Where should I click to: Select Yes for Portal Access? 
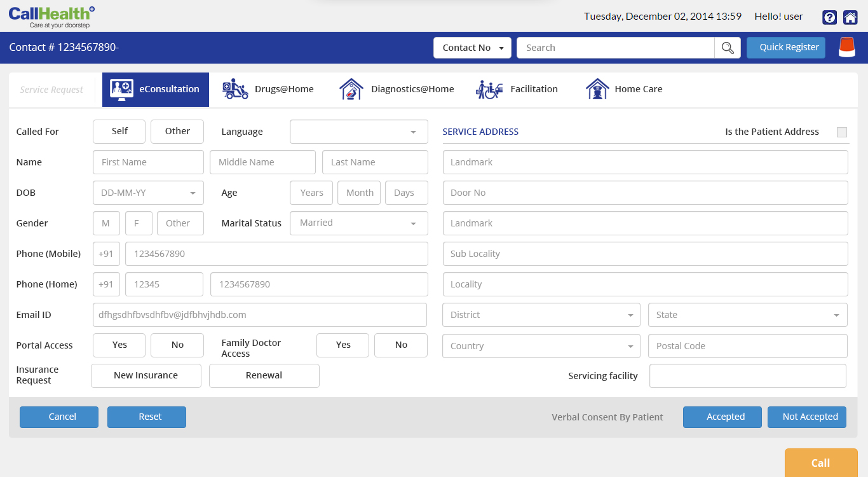(x=119, y=345)
